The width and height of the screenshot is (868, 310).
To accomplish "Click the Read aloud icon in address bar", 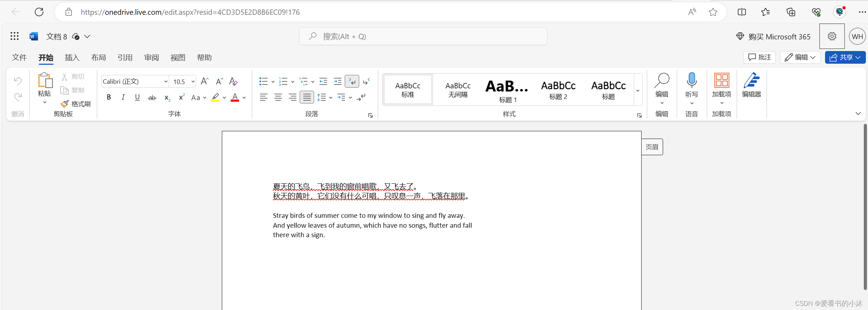I will [x=692, y=12].
